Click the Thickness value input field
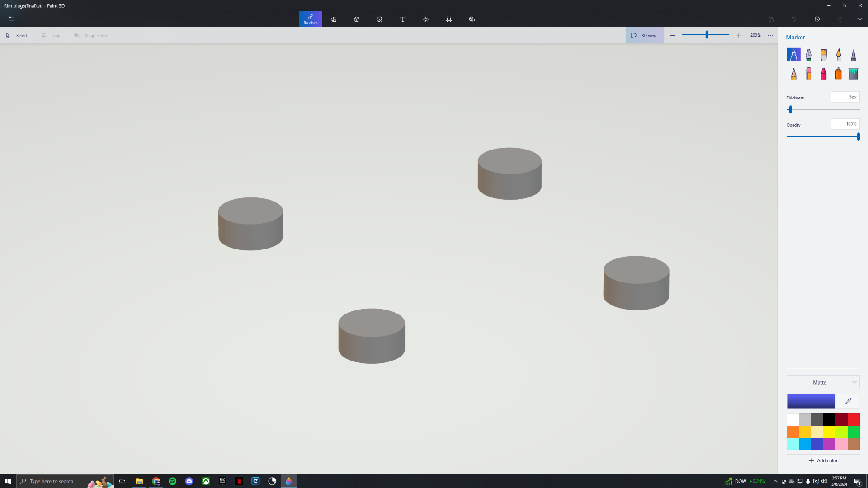The height and width of the screenshot is (488, 868). tap(845, 97)
